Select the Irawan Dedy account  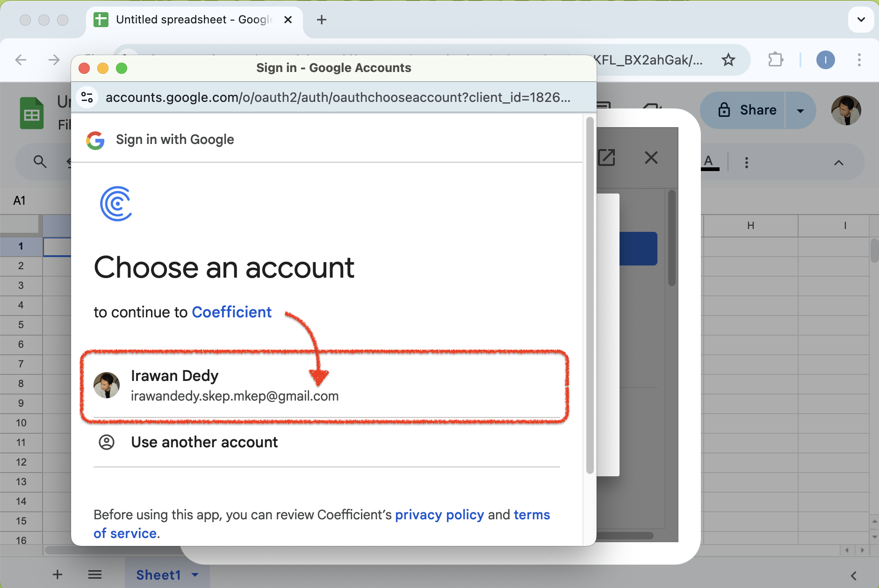click(x=327, y=386)
